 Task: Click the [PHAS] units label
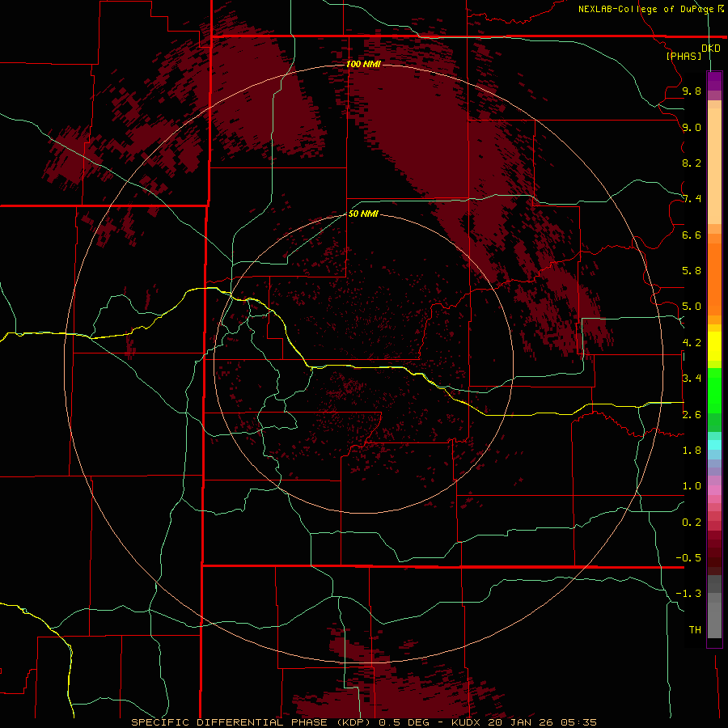click(x=684, y=57)
